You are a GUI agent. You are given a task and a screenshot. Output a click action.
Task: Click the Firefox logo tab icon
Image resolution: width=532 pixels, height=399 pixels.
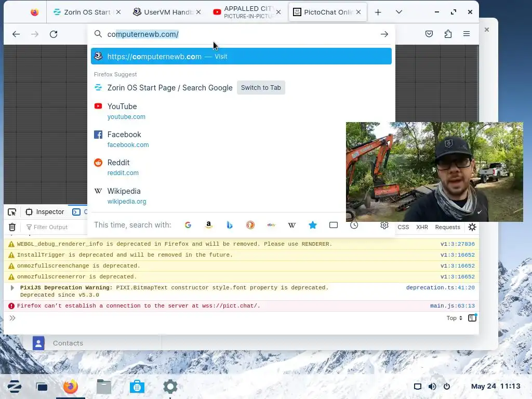tap(34, 12)
